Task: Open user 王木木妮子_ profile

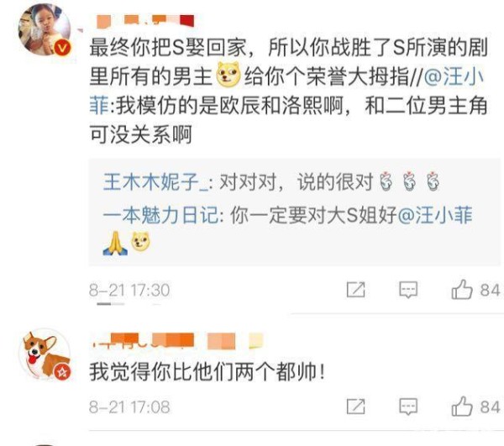Action: [x=155, y=182]
